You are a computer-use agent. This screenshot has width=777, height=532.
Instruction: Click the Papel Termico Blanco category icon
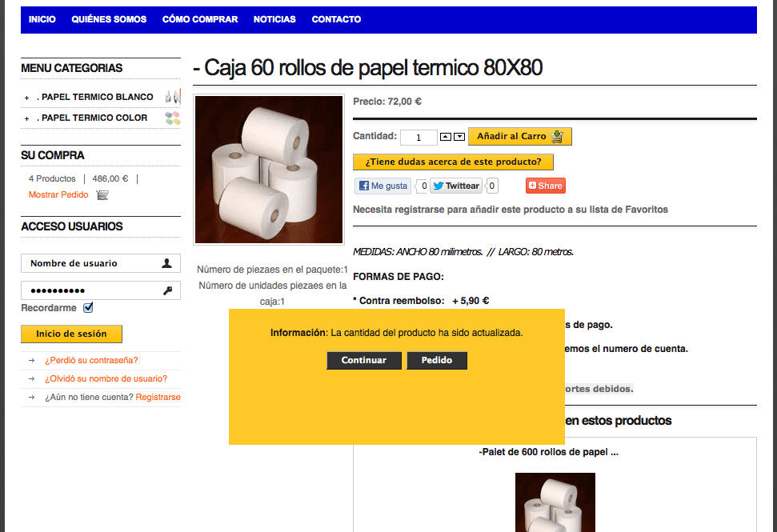click(x=173, y=97)
